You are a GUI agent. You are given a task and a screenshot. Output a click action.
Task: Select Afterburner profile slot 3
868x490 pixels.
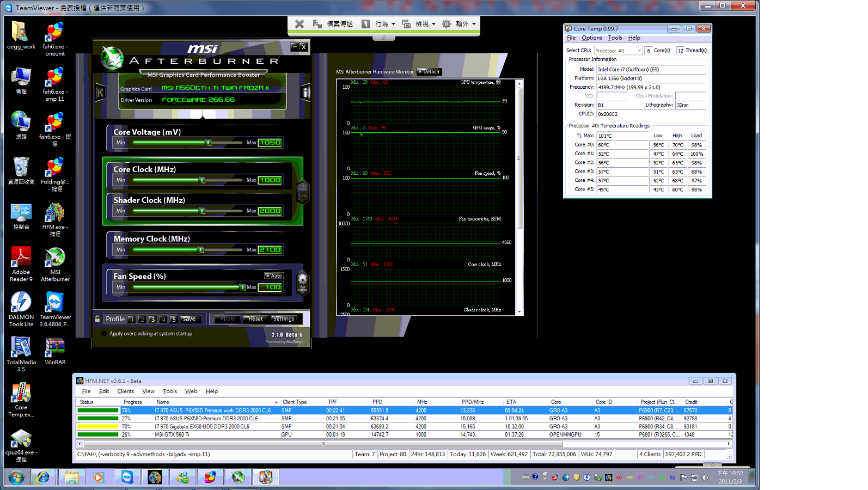coord(152,319)
